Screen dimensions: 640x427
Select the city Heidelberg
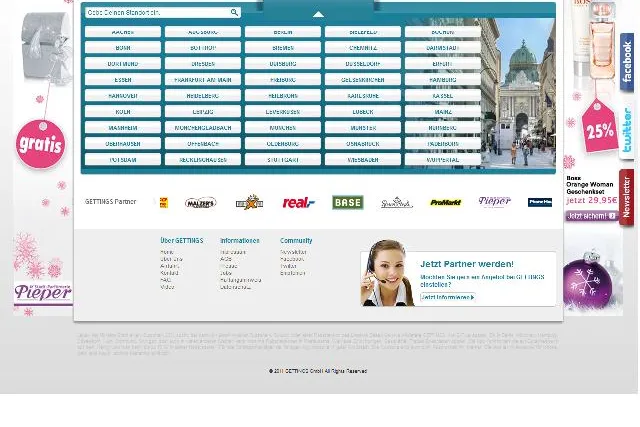[x=203, y=96]
